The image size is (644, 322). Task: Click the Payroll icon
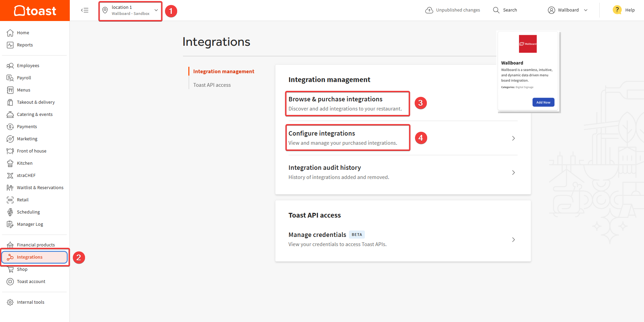point(10,78)
